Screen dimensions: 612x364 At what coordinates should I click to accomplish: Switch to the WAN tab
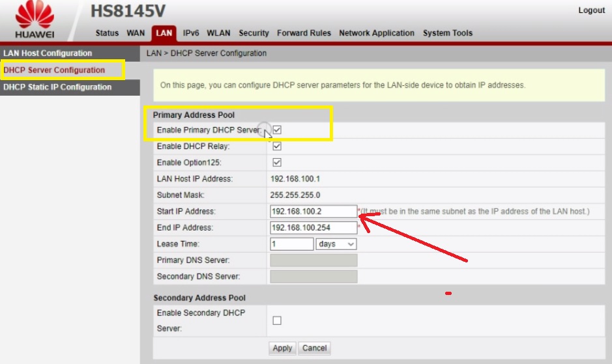pos(136,33)
